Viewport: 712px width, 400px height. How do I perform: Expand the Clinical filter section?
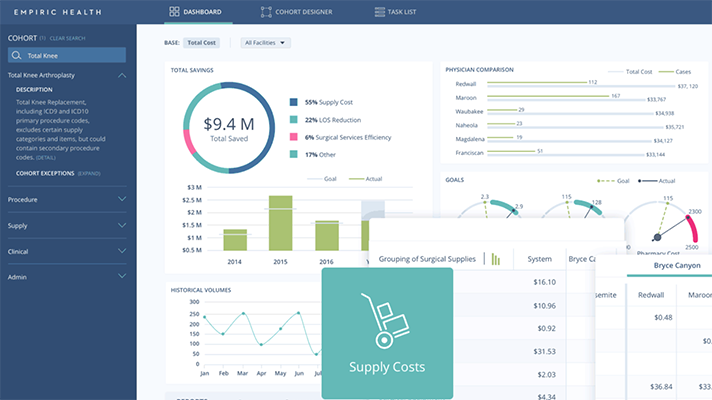click(x=122, y=251)
